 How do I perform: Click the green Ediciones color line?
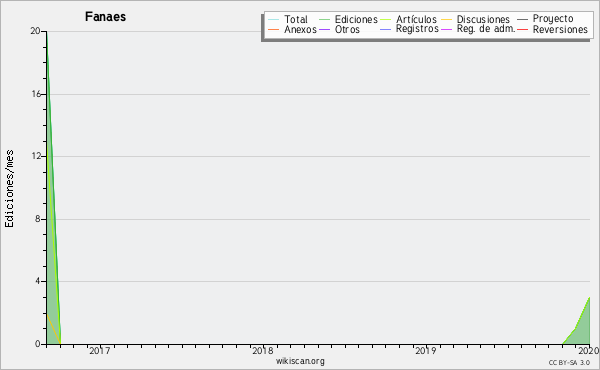pyautogui.click(x=324, y=19)
